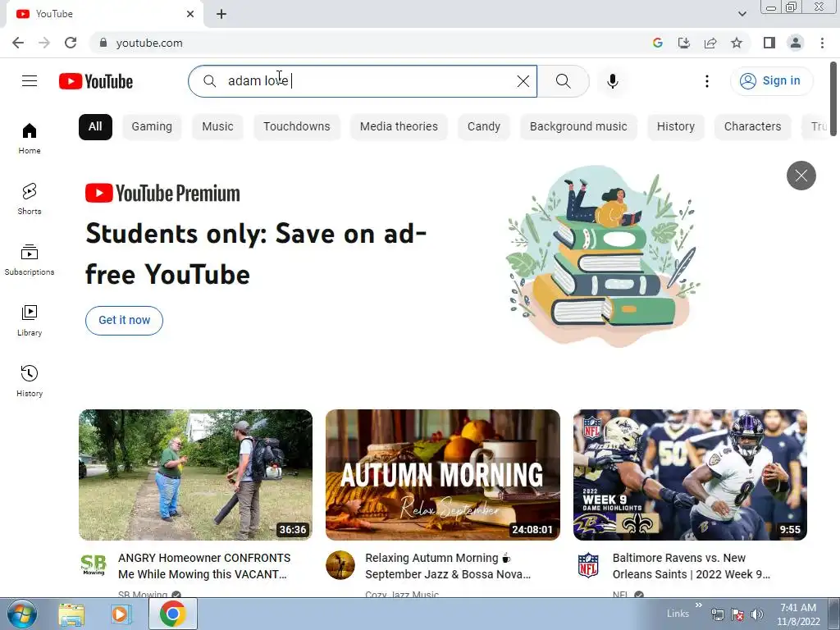This screenshot has width=840, height=630.
Task: Open the Autumn Morning video thumbnail
Action: (x=442, y=475)
